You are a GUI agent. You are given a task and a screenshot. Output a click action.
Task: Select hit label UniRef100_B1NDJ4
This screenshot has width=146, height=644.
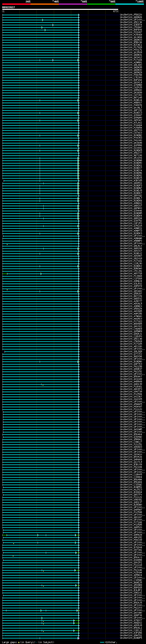click(131, 100)
